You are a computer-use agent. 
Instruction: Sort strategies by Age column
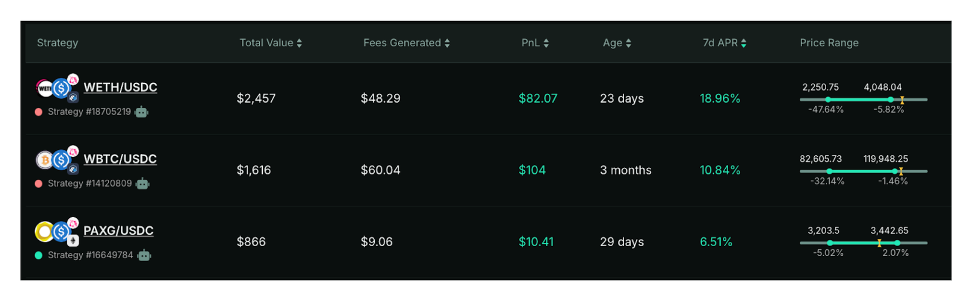[617, 43]
